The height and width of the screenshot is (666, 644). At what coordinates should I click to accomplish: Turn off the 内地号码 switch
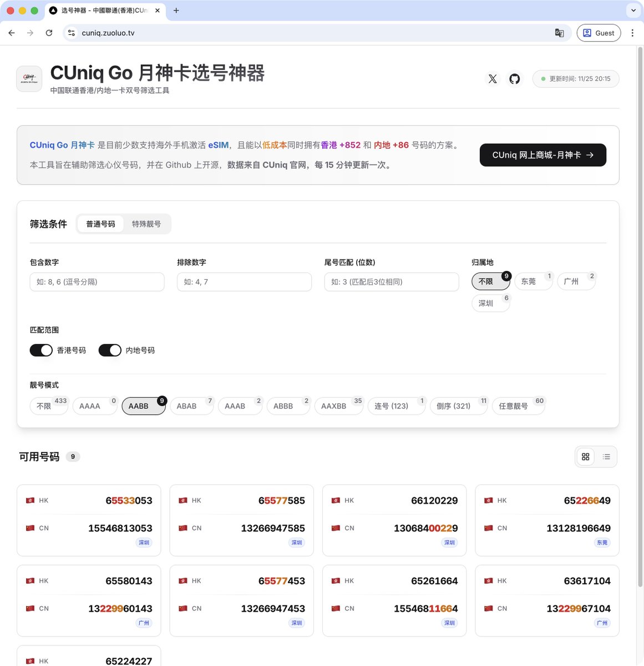109,350
